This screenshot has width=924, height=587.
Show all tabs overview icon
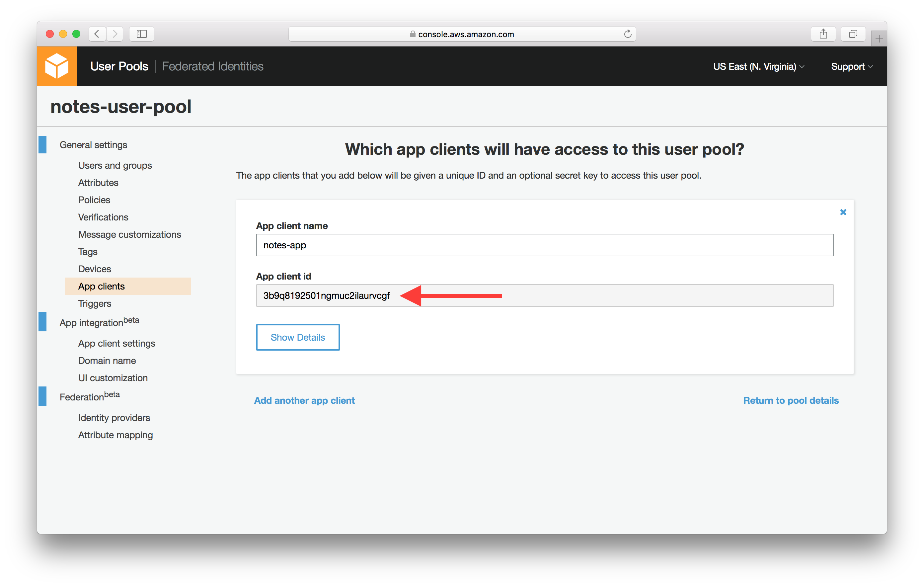click(x=853, y=34)
